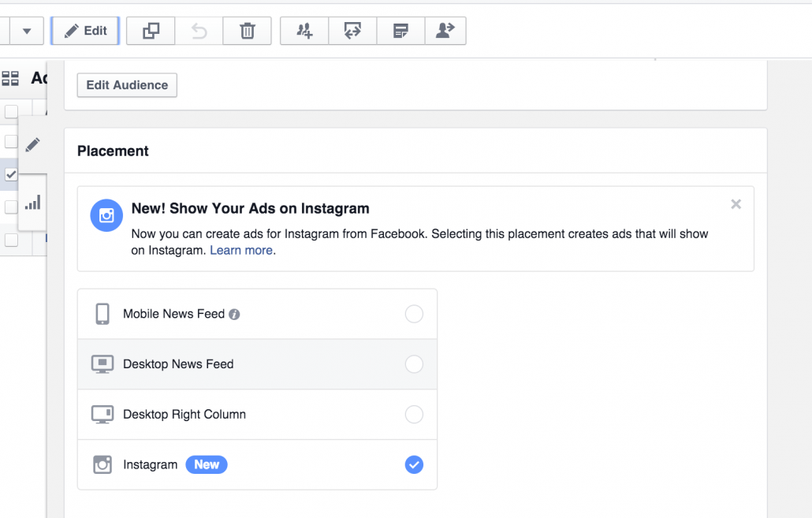The height and width of the screenshot is (518, 812).
Task: Click the text card icon in toolbar
Action: coord(400,31)
